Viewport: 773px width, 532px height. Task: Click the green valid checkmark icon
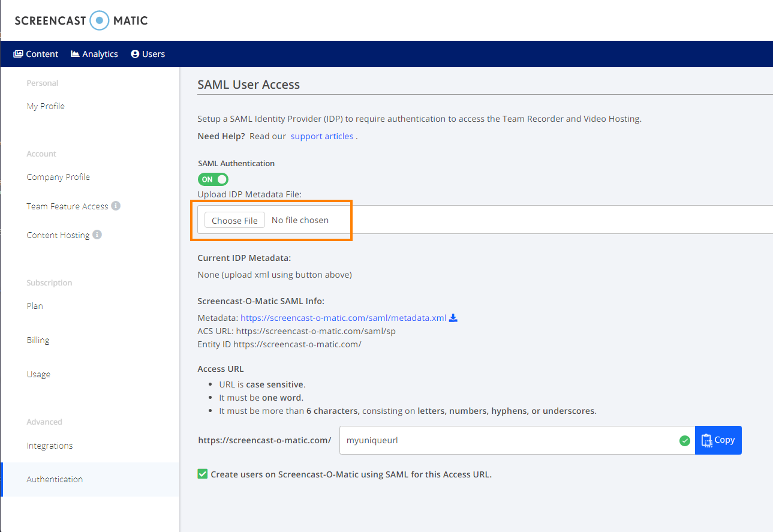(684, 441)
